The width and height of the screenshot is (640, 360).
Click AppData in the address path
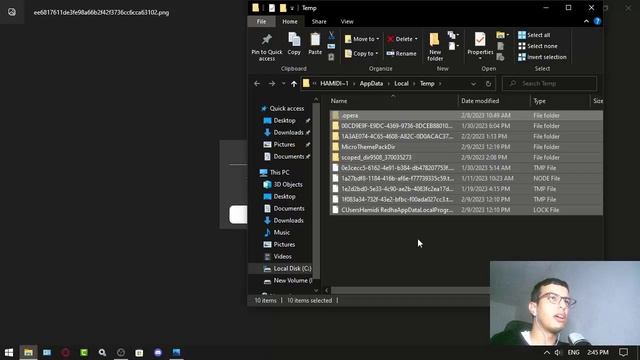(x=371, y=84)
